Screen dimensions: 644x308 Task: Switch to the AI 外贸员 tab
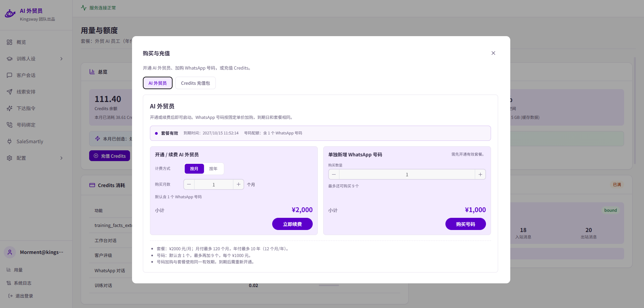tap(158, 83)
